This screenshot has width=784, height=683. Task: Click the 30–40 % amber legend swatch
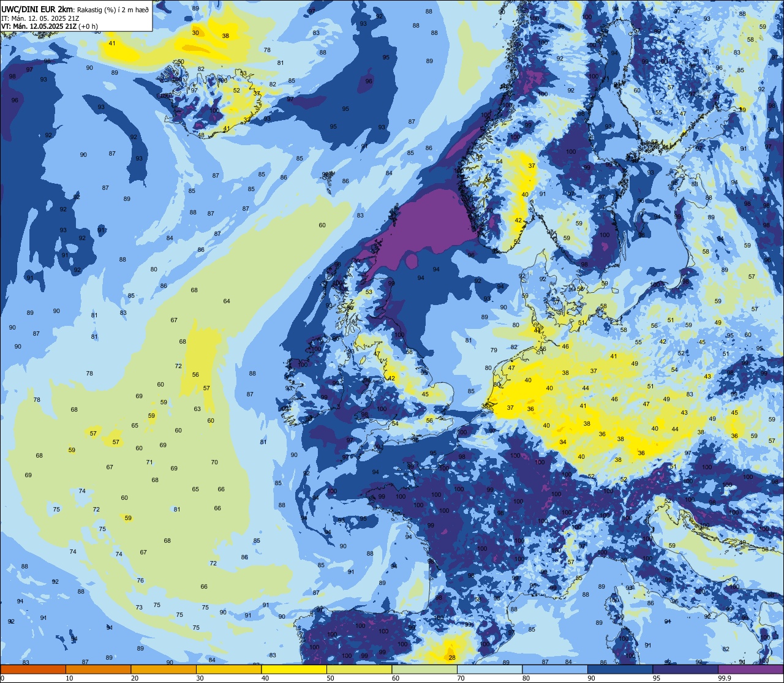coord(228,669)
